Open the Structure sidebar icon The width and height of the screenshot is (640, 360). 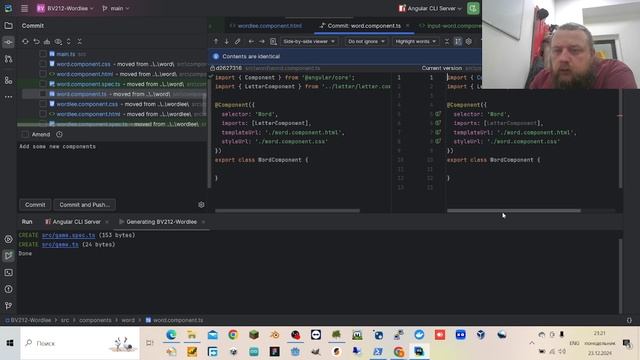(8, 80)
